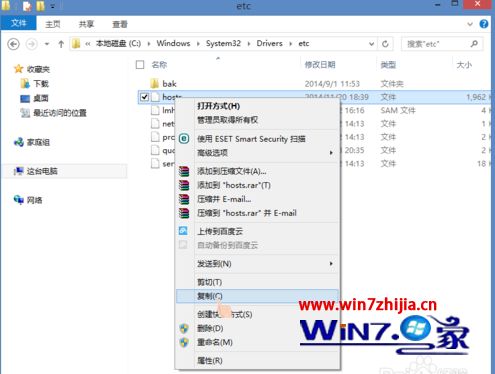Click the Baidu Cloud upload icon
495x374 pixels.
(183, 231)
